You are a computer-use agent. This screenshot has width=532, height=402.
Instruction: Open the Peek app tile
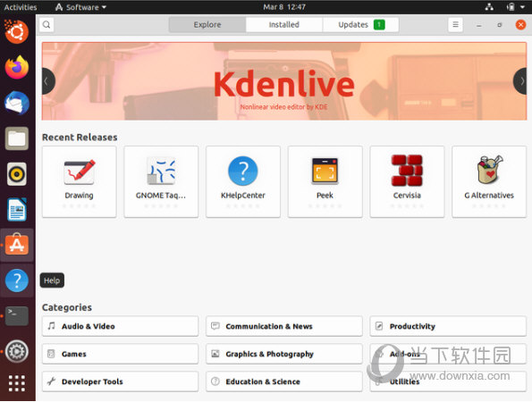[x=325, y=181]
